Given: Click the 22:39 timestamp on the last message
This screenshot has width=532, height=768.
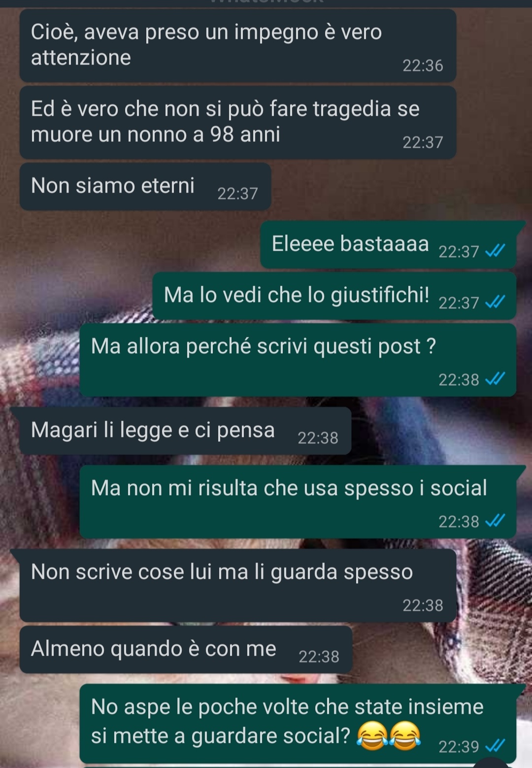Looking at the screenshot, I should tap(459, 747).
